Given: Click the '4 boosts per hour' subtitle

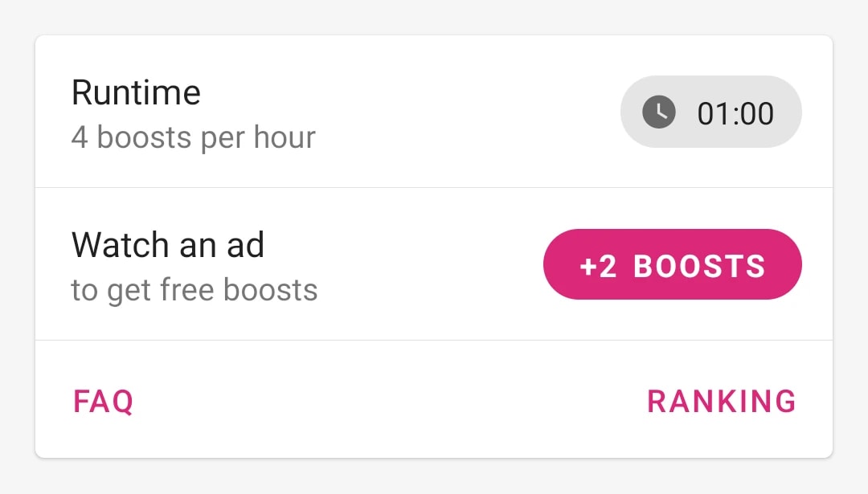Looking at the screenshot, I should [193, 137].
